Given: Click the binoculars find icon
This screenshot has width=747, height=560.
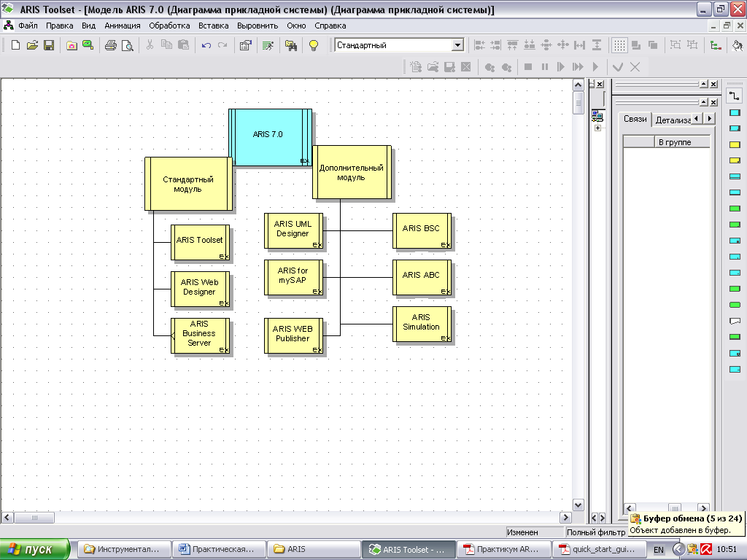Looking at the screenshot, I should tap(290, 45).
